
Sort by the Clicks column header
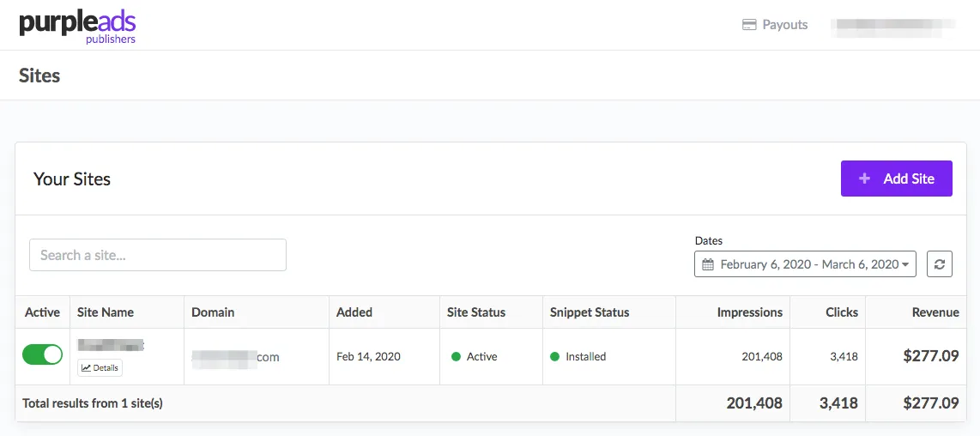pos(842,312)
